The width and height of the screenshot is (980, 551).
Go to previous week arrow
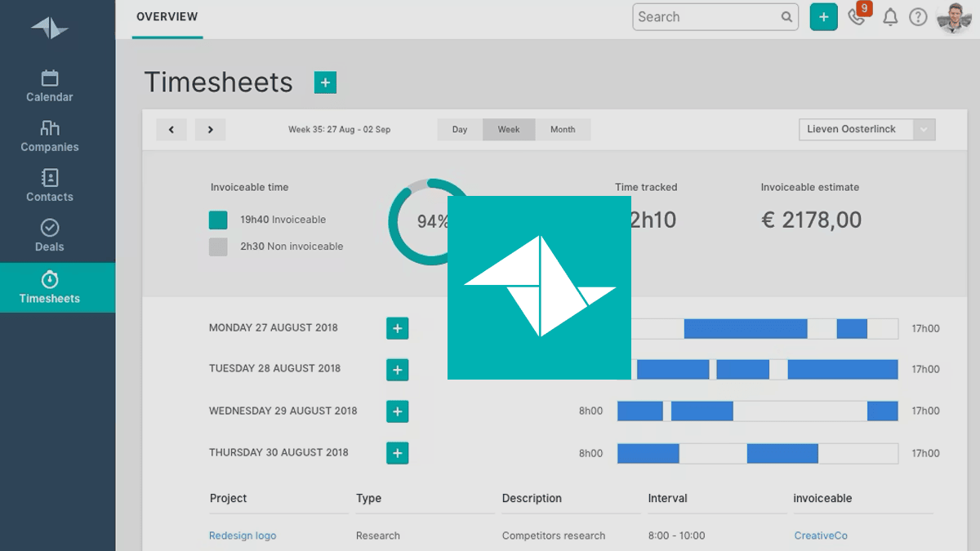(x=171, y=129)
